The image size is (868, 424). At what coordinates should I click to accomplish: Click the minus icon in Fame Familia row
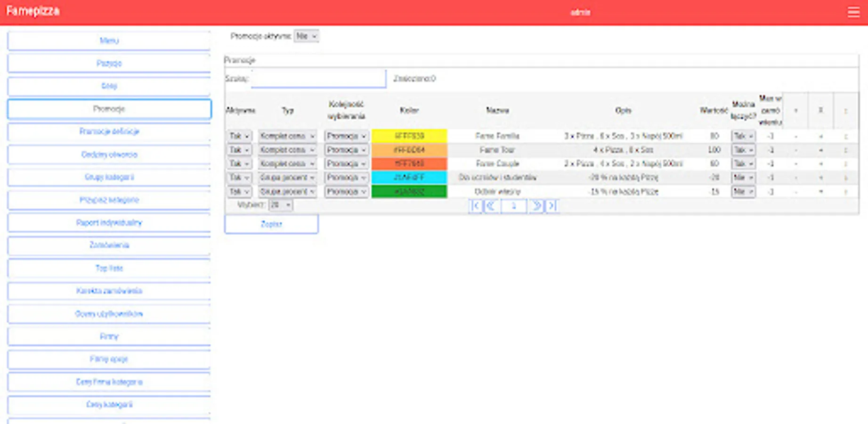coord(796,136)
